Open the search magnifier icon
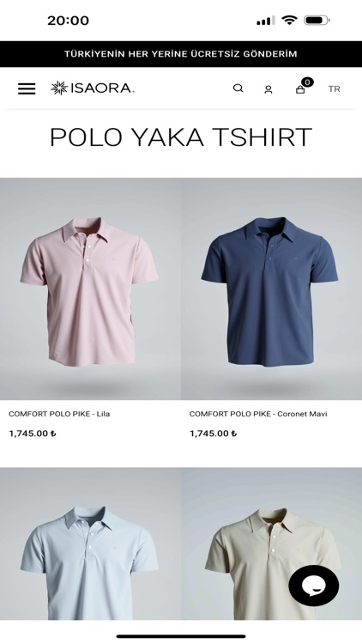 [x=238, y=88]
